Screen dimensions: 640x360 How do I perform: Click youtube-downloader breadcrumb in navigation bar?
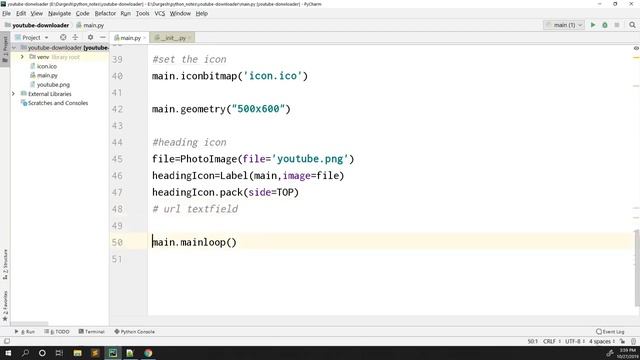click(x=36, y=25)
